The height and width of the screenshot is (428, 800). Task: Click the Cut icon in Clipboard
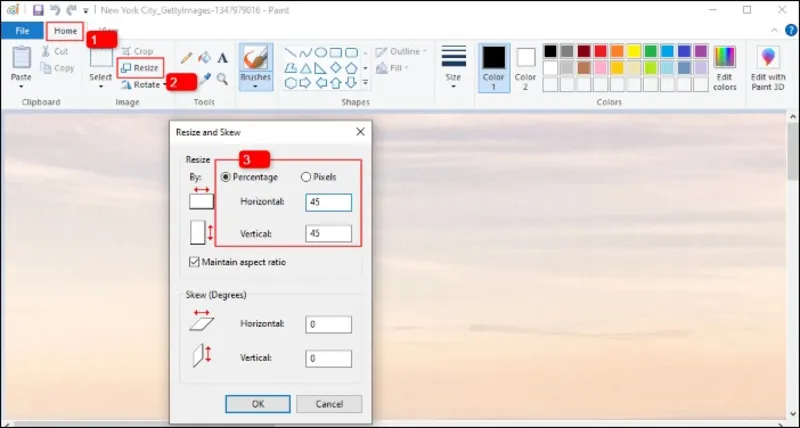[47, 51]
